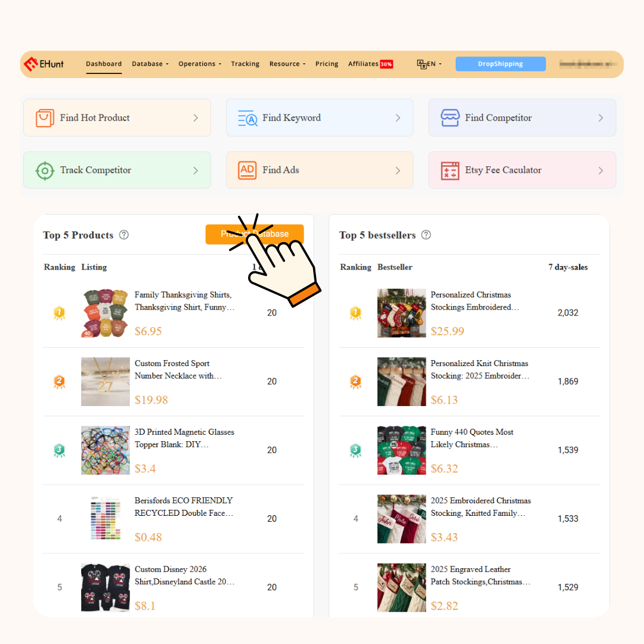Image resolution: width=644 pixels, height=644 pixels.
Task: Click the Resource menu expander
Action: pyautogui.click(x=287, y=63)
